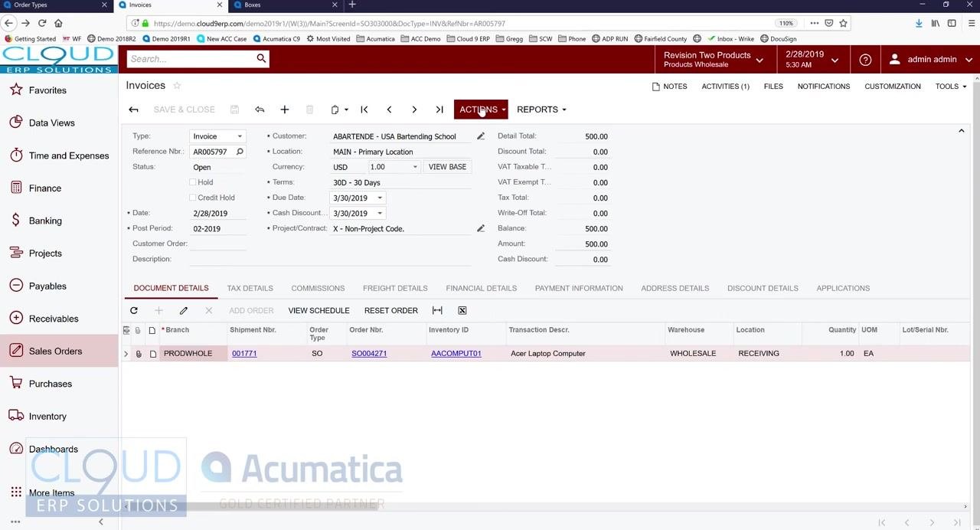This screenshot has width=980, height=530.
Task: Search Reference Nbr. with magnifier icon
Action: click(240, 152)
